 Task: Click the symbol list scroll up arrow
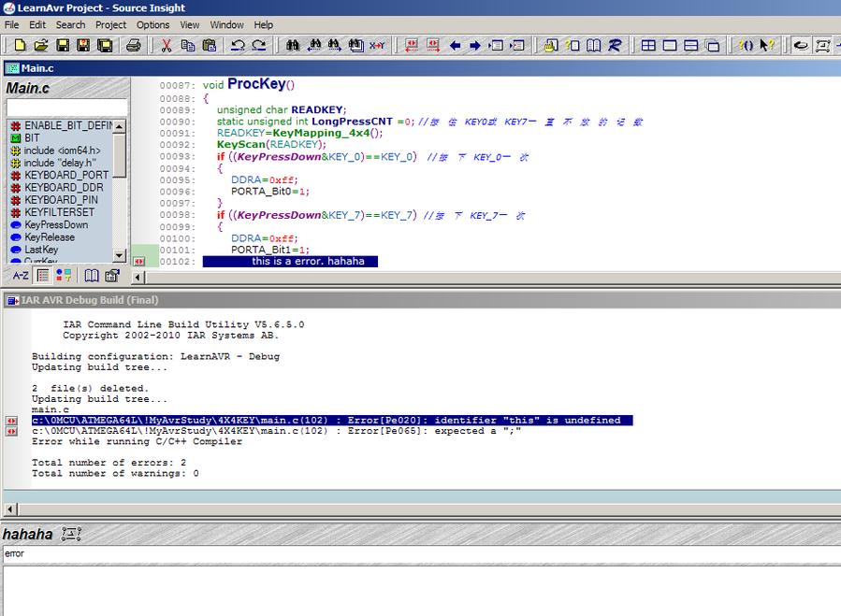pos(119,126)
